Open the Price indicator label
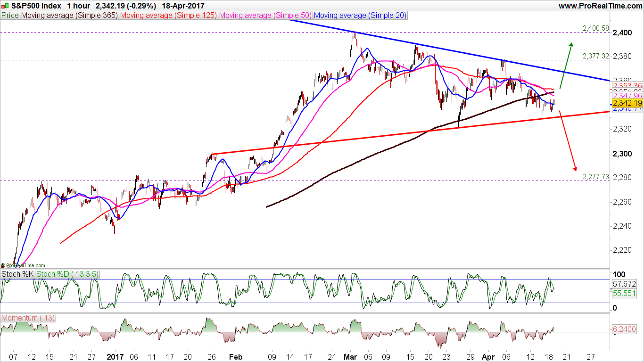The image size is (644, 362). [10, 16]
